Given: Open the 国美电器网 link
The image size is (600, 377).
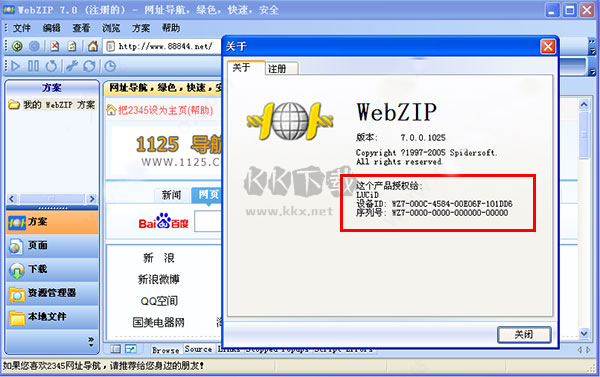Looking at the screenshot, I should [x=159, y=322].
